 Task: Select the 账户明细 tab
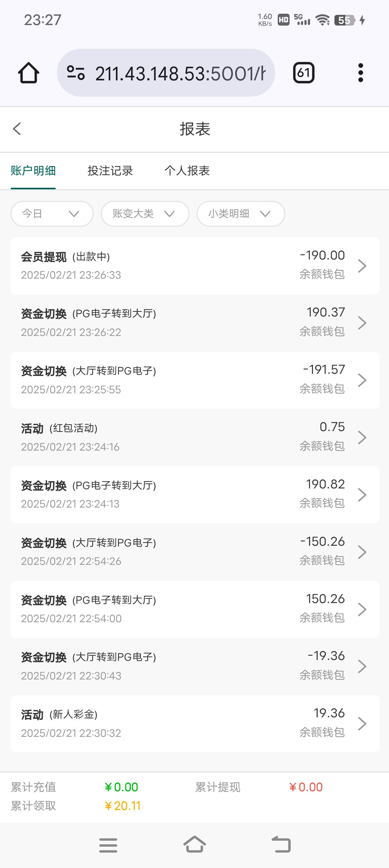[33, 171]
